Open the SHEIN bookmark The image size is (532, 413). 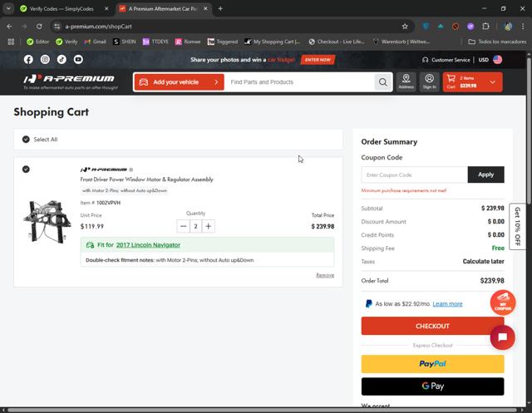point(125,42)
